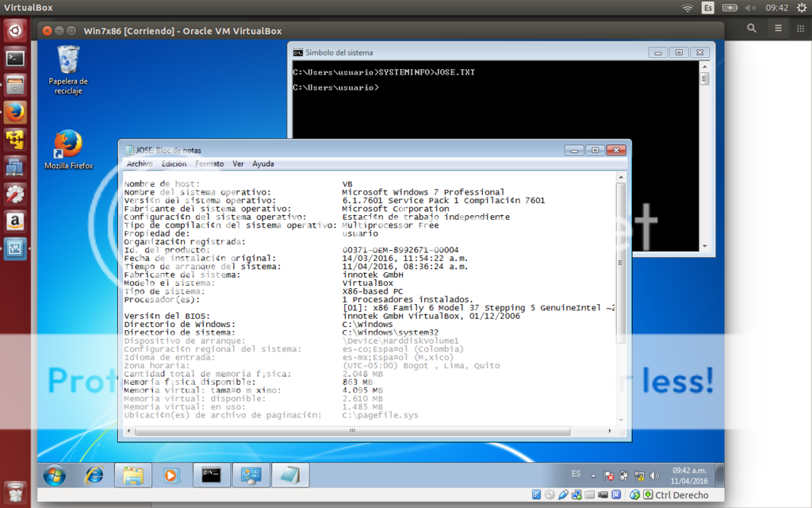This screenshot has width=812, height=508.
Task: Open Firefox in the Ubuntu launcher
Action: tap(15, 112)
